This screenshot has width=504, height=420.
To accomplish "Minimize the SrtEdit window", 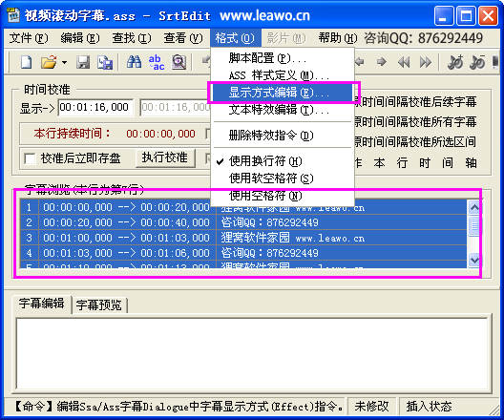I will click(x=444, y=15).
